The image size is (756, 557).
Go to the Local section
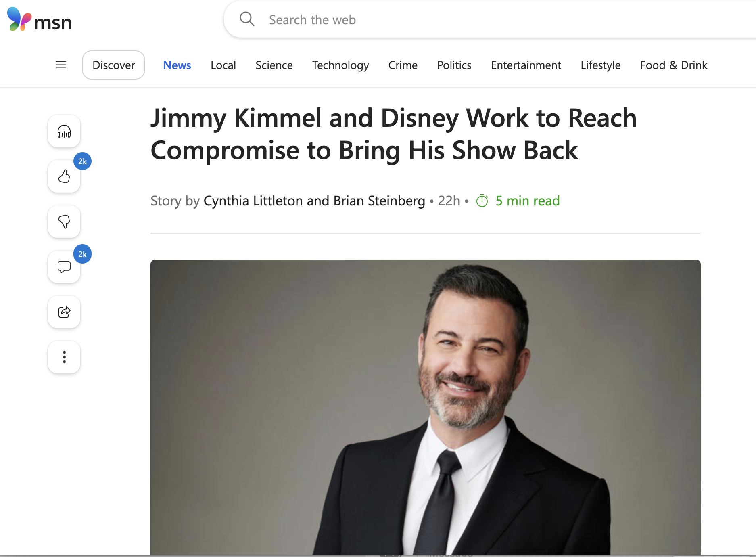click(x=223, y=65)
